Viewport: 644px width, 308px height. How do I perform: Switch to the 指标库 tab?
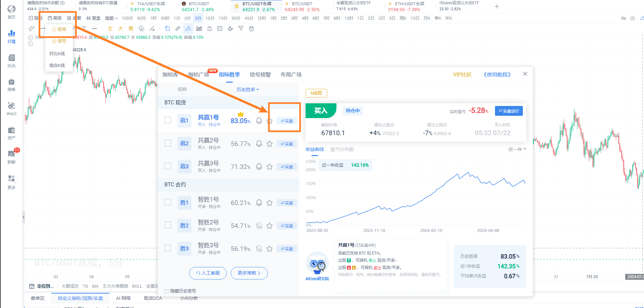pos(170,75)
